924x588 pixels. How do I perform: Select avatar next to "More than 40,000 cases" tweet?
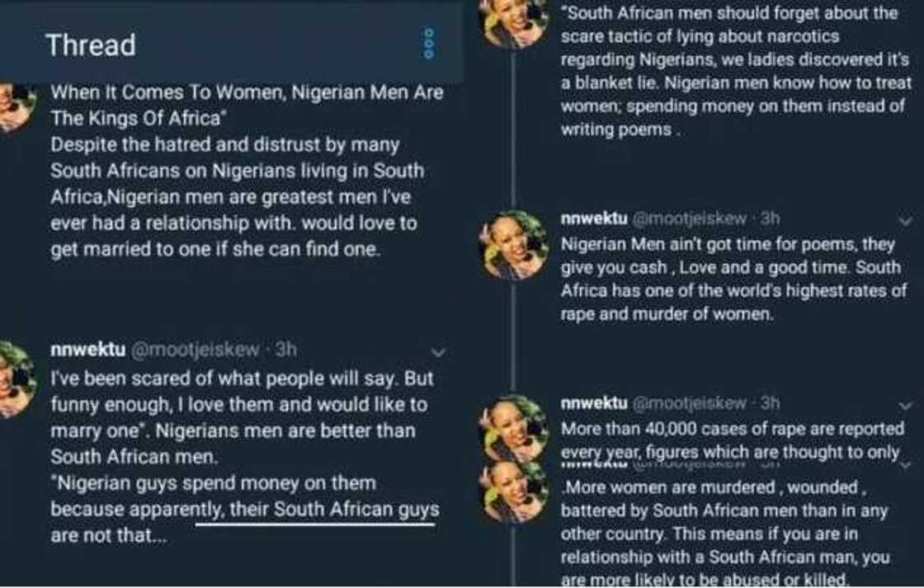[515, 426]
